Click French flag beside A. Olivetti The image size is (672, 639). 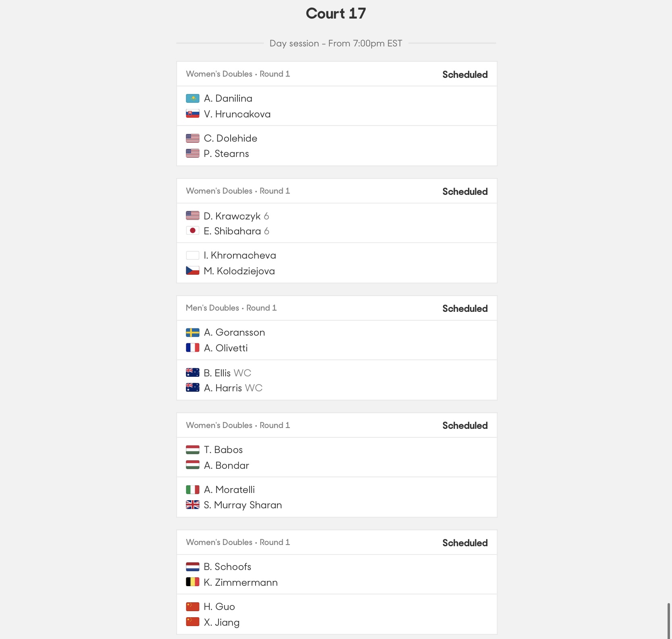click(x=192, y=348)
